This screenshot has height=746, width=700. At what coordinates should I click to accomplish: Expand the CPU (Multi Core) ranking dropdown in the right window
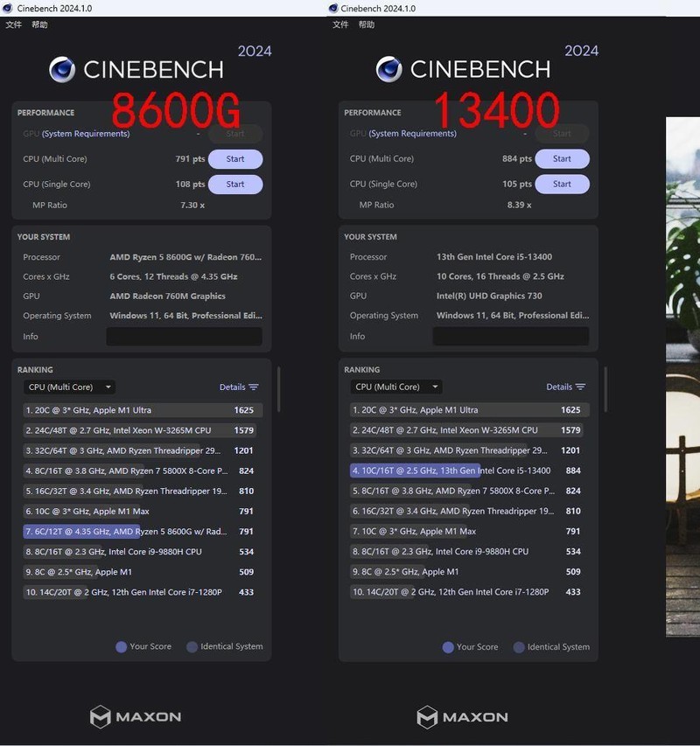[396, 387]
